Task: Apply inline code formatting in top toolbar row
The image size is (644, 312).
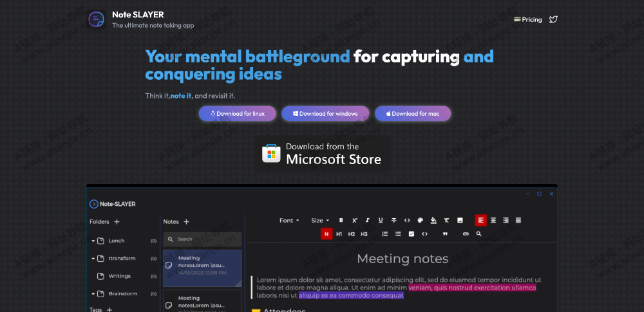Action: click(x=407, y=221)
